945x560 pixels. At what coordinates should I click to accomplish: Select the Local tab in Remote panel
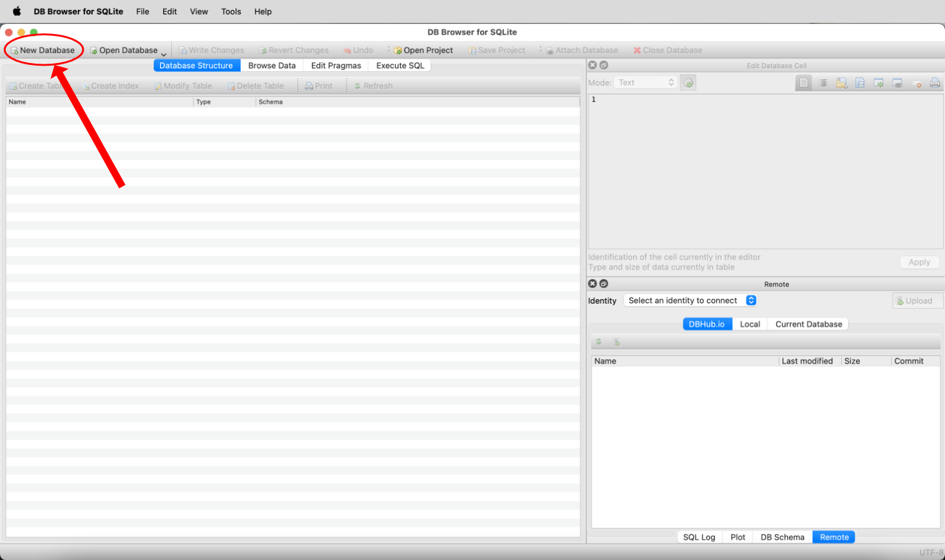750,324
